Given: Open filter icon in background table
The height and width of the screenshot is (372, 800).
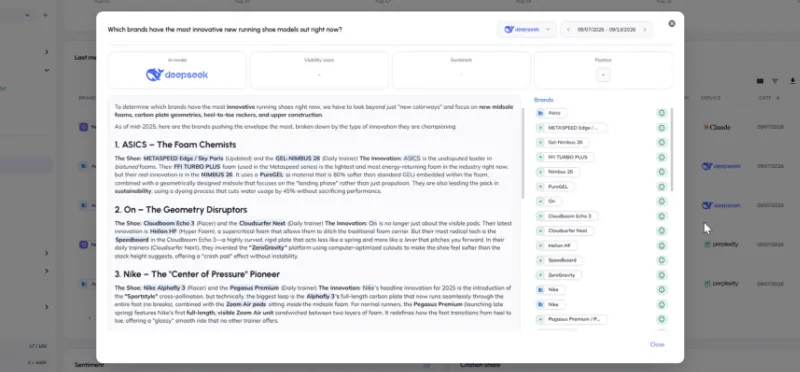Looking at the screenshot, I should (x=775, y=81).
